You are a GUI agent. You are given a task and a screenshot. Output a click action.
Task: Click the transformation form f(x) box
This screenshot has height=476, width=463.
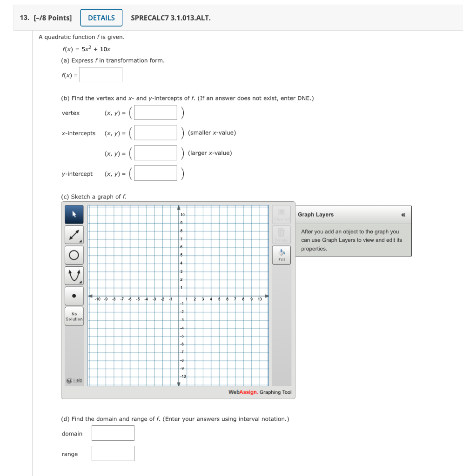pyautogui.click(x=101, y=74)
